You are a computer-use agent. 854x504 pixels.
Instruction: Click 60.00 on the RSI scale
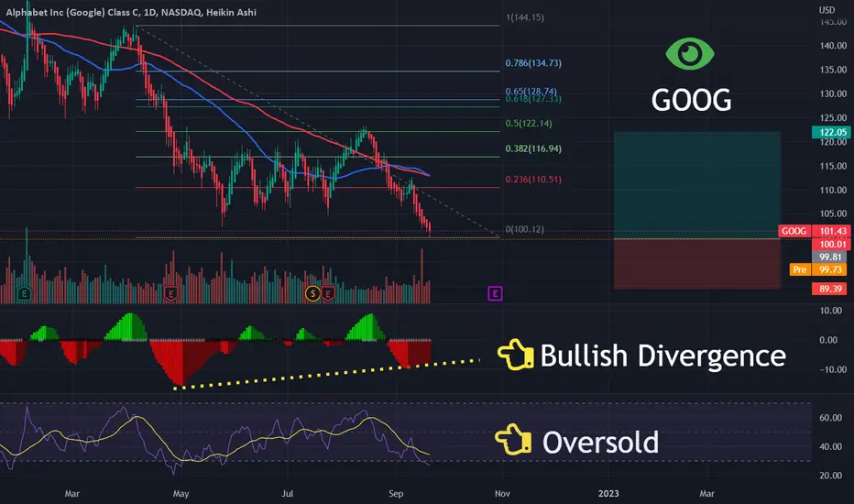(830, 418)
